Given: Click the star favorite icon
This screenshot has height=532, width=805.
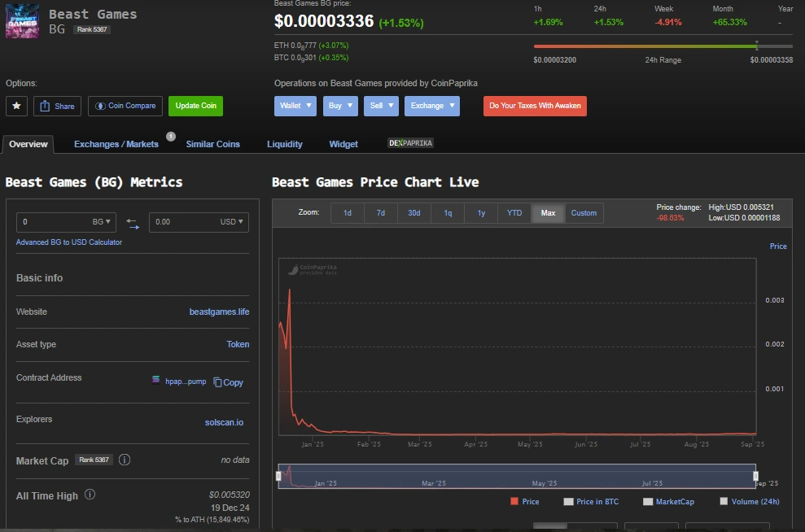Looking at the screenshot, I should click(x=16, y=106).
